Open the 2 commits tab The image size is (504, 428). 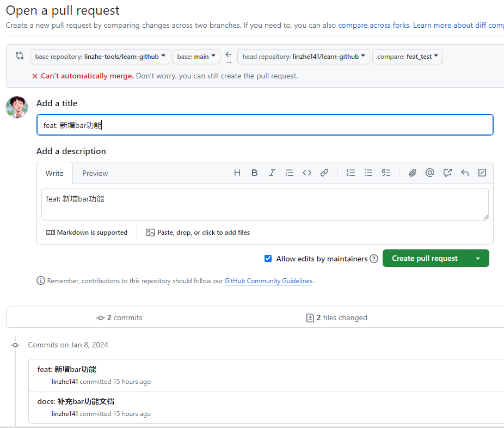tap(119, 317)
